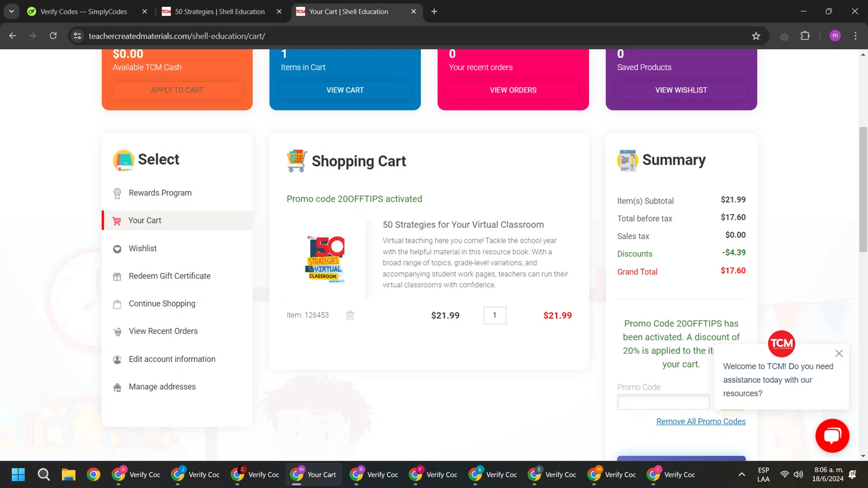The image size is (868, 488).
Task: Open File Explorer from taskbar
Action: point(68,475)
